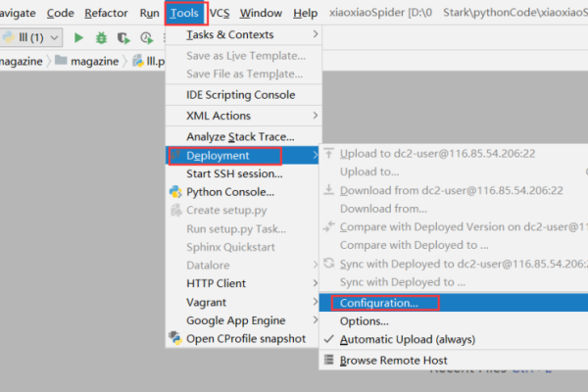Toggle Automatic Upload (always) checkmark

pyautogui.click(x=328, y=339)
